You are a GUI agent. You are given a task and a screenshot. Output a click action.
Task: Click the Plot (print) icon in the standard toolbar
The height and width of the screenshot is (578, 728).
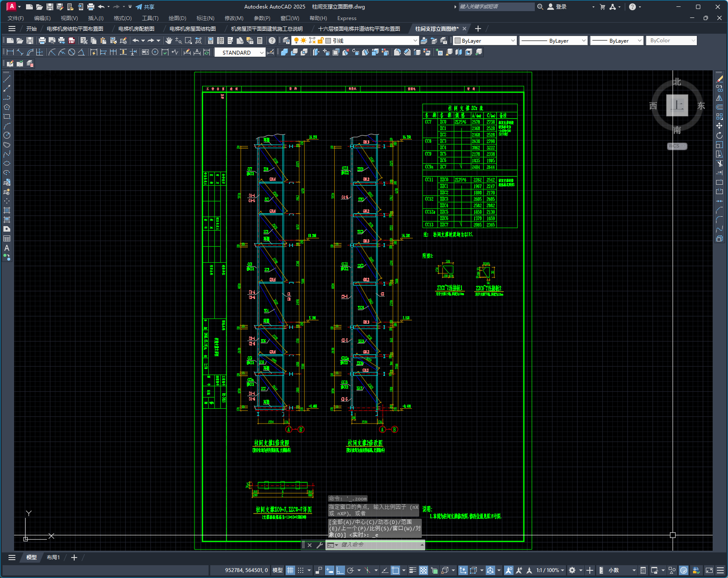tap(42, 41)
